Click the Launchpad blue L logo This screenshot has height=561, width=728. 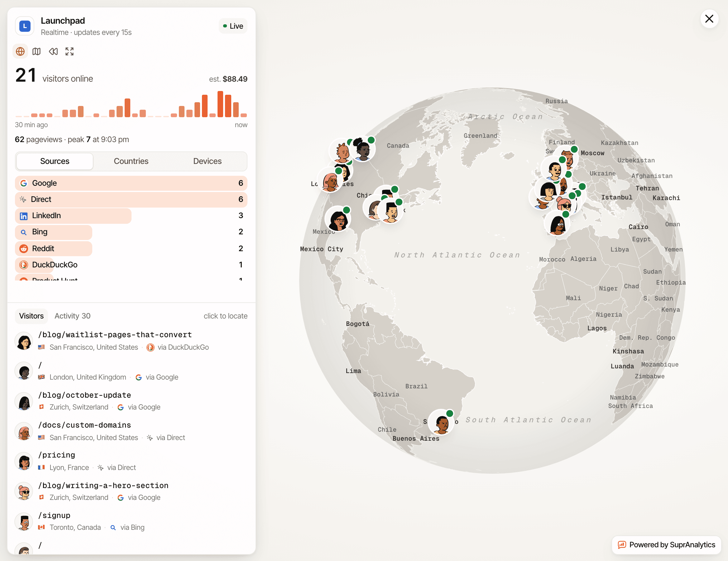pyautogui.click(x=25, y=26)
